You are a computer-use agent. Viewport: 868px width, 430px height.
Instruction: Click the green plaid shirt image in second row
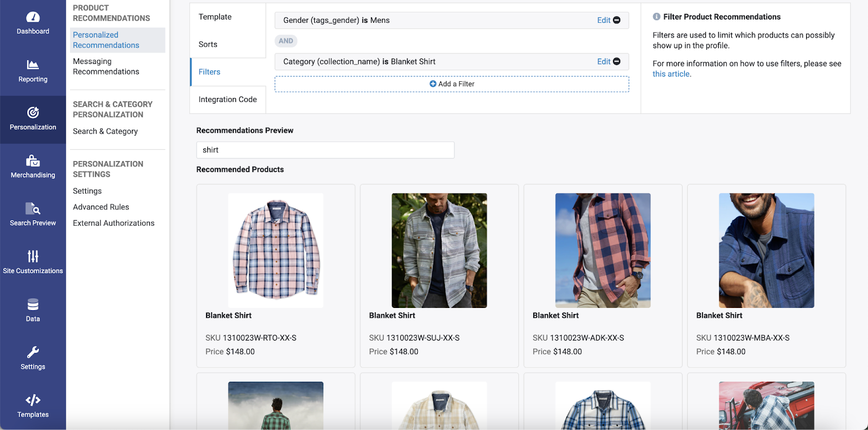276,406
